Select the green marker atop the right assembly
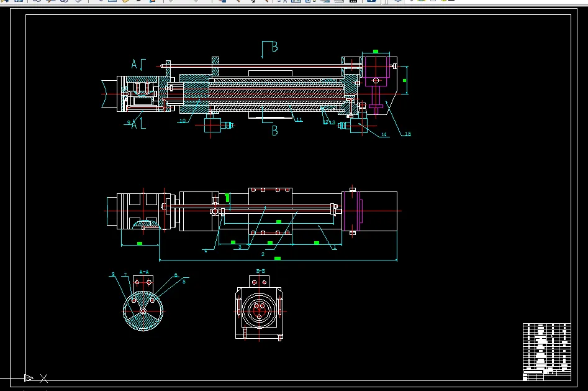Screen dimensions: 588x391 point(376,52)
